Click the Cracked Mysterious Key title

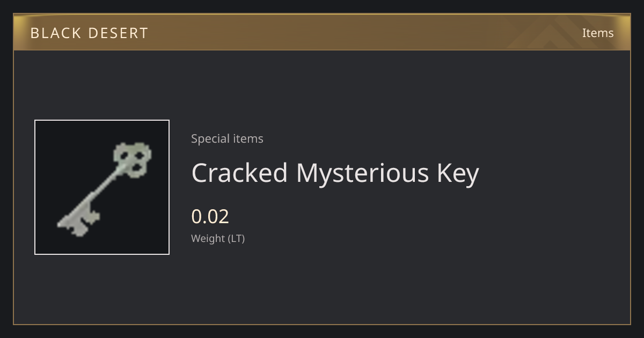335,173
